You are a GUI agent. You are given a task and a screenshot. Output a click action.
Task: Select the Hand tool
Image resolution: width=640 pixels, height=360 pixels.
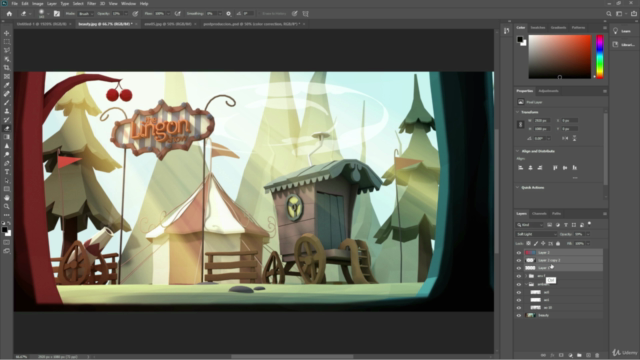[x=7, y=198]
